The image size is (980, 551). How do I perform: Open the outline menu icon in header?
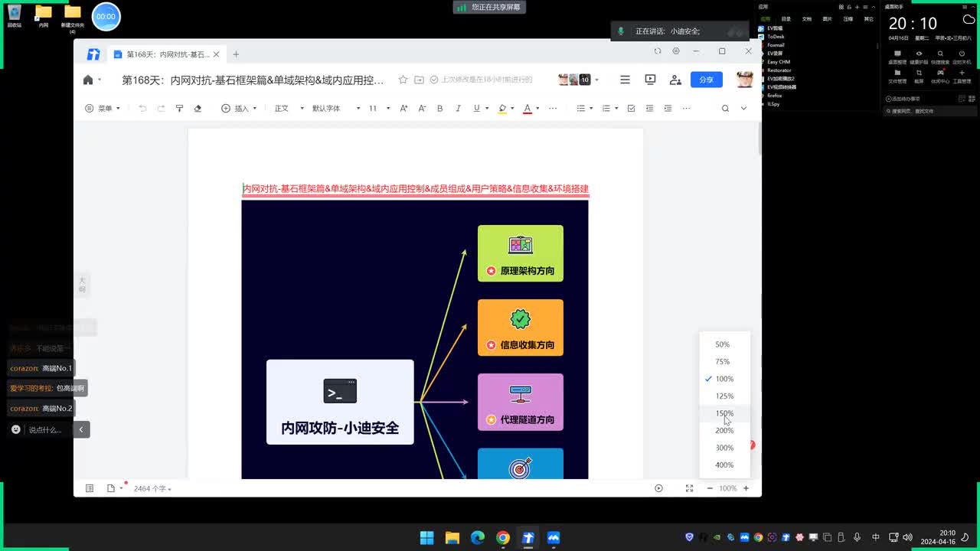coord(625,80)
